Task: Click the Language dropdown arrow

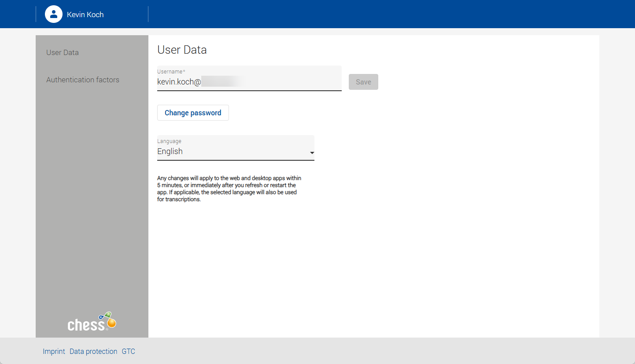Action: tap(312, 153)
